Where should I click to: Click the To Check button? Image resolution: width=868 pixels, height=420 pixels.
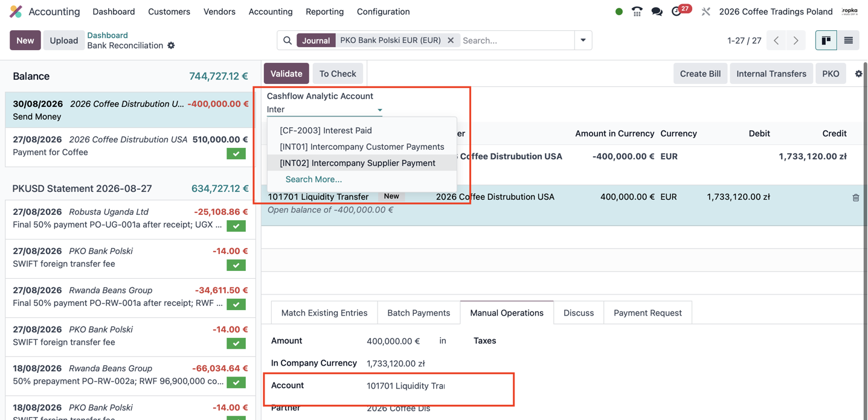tap(338, 74)
